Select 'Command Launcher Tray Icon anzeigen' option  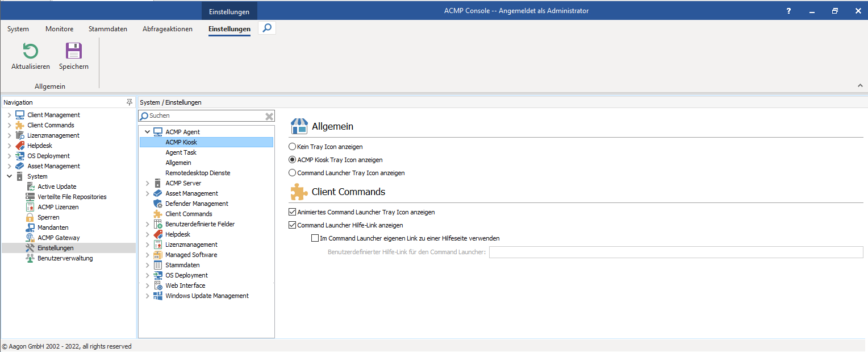coord(293,173)
